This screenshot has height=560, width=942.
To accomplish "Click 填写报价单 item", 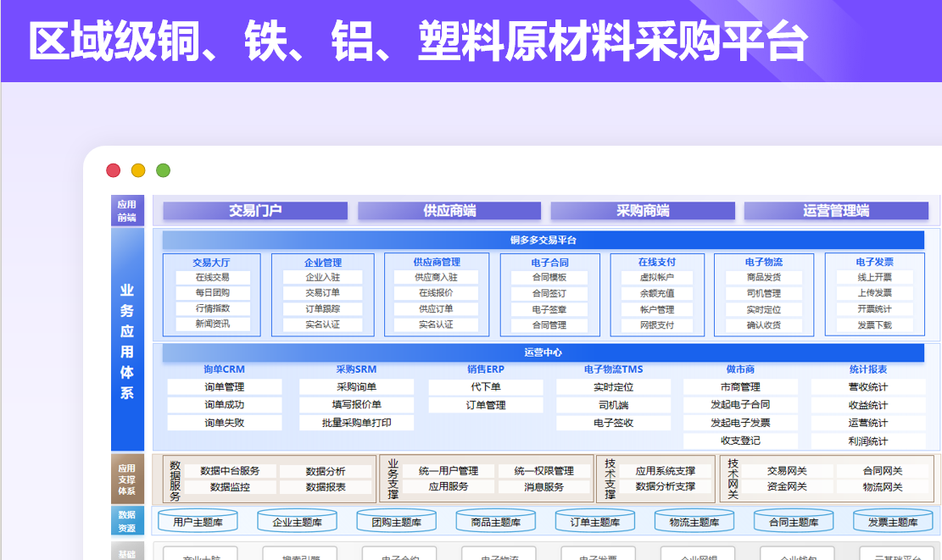I will pyautogui.click(x=356, y=405).
